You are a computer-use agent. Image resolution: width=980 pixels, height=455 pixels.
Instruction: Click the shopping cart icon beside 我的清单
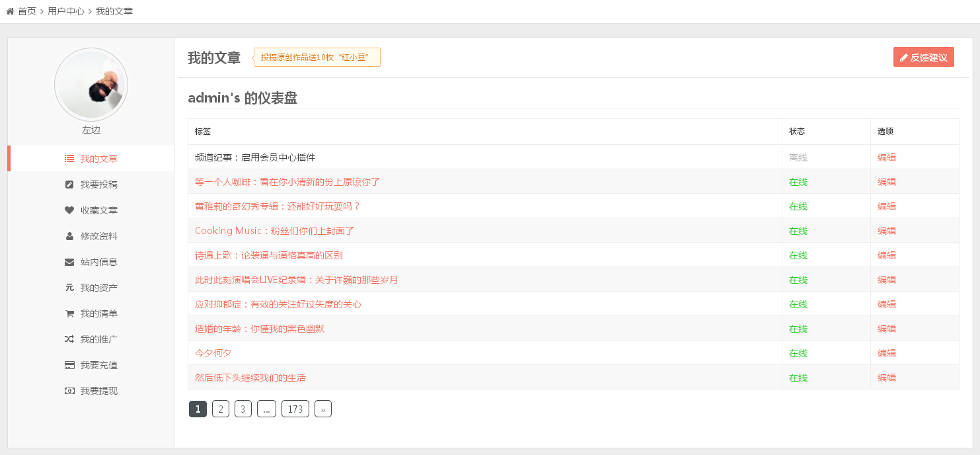pos(69,313)
